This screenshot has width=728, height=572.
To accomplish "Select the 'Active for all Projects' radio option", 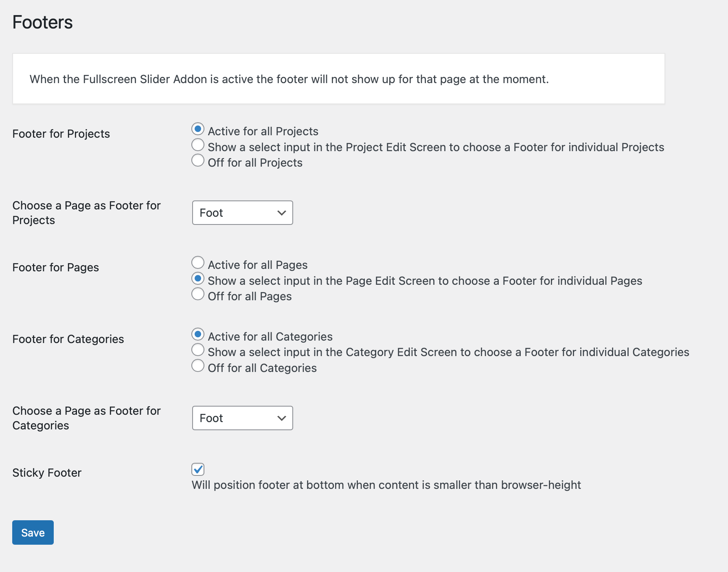I will [x=198, y=129].
